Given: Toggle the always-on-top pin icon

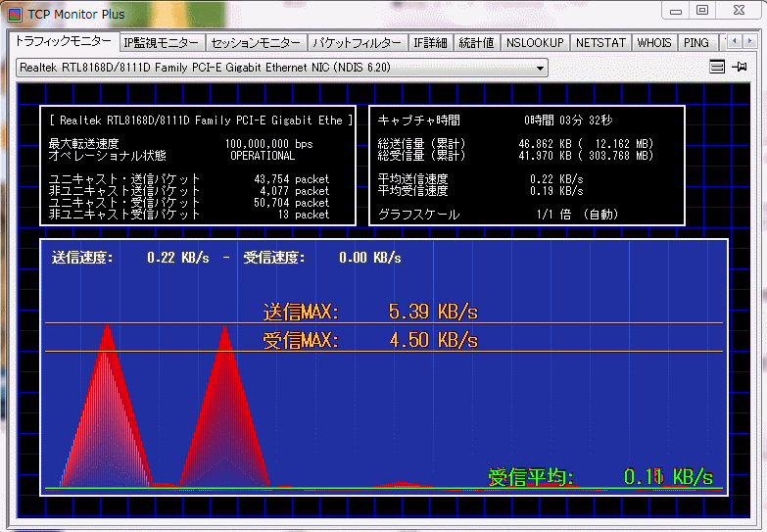Looking at the screenshot, I should click(x=740, y=67).
